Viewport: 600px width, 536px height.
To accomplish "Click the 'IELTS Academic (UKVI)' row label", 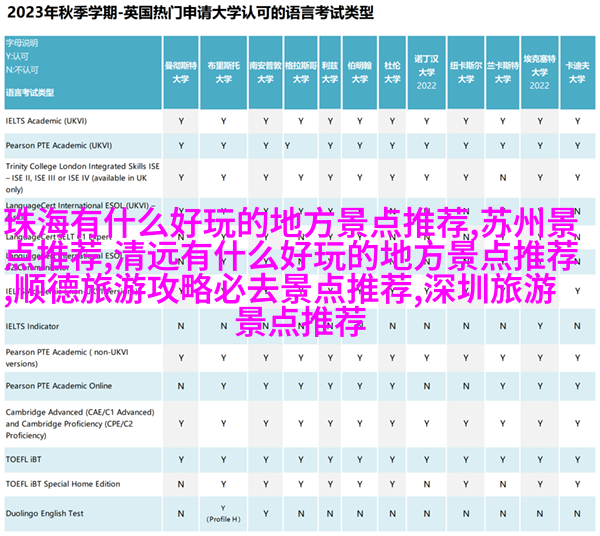I will (46, 121).
